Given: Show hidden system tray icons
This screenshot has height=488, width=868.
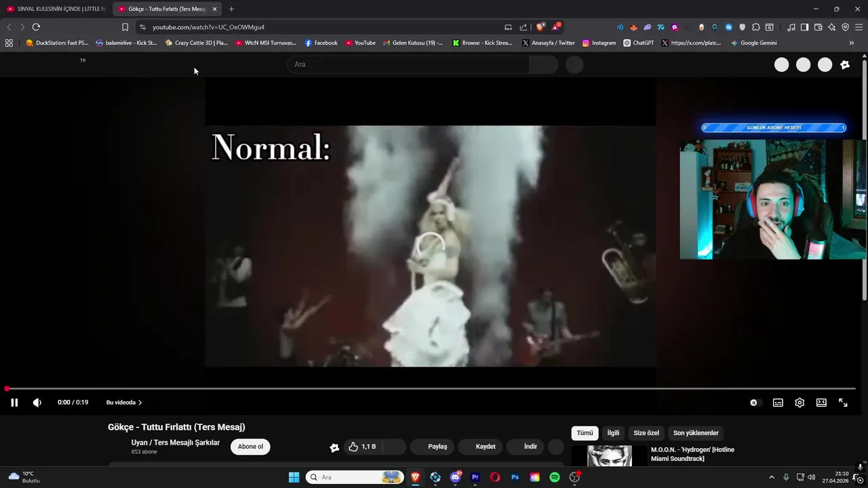Looking at the screenshot, I should click(x=771, y=477).
